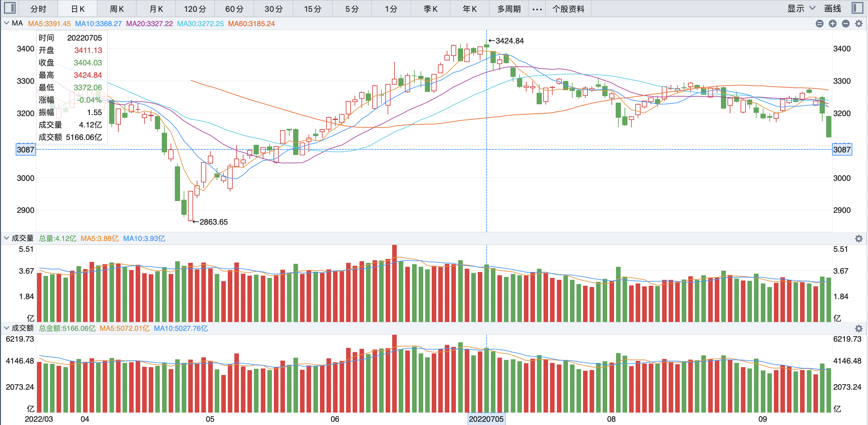This screenshot has height=425, width=868.
Task: Open 成交量 panel settings gear
Action: point(859,239)
